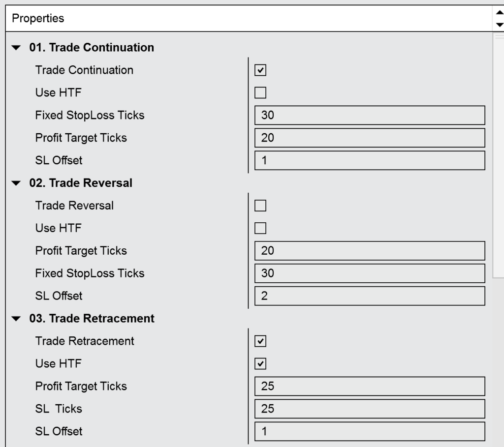
Task: Click Fixed StopLoss Ticks field in Trade Continuation
Action: point(370,116)
